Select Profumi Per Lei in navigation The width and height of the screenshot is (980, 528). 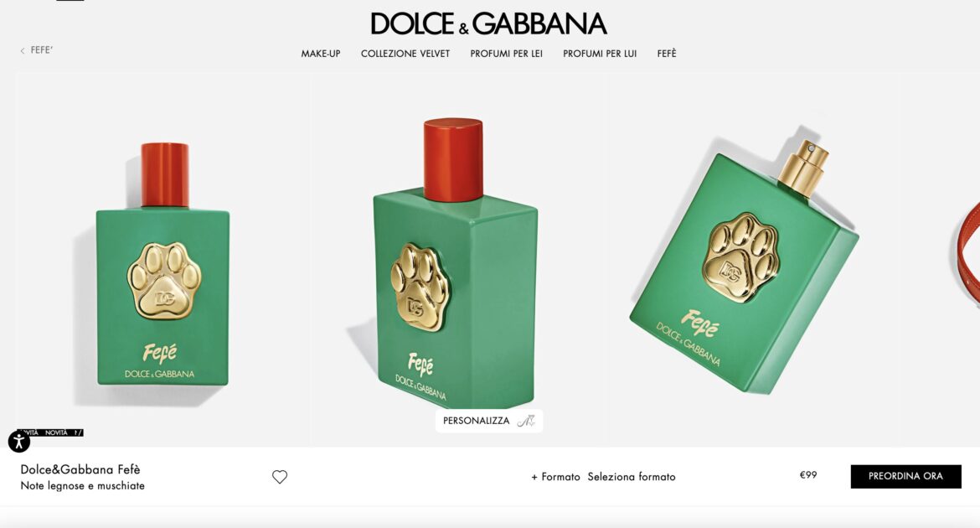coord(506,54)
